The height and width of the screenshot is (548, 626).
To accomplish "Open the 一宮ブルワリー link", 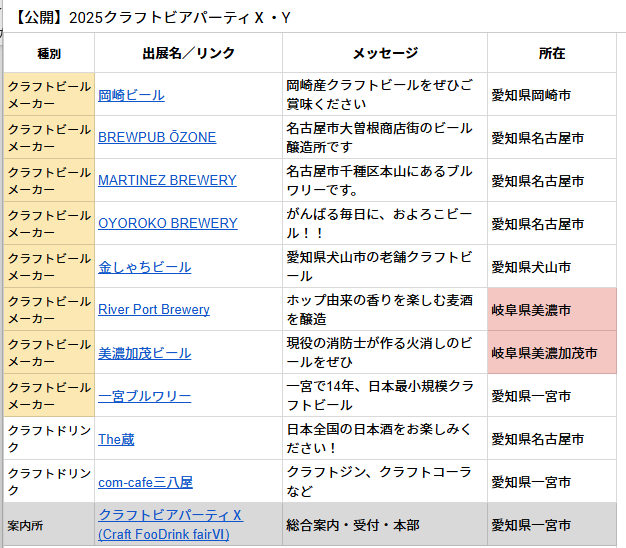I will (x=145, y=396).
